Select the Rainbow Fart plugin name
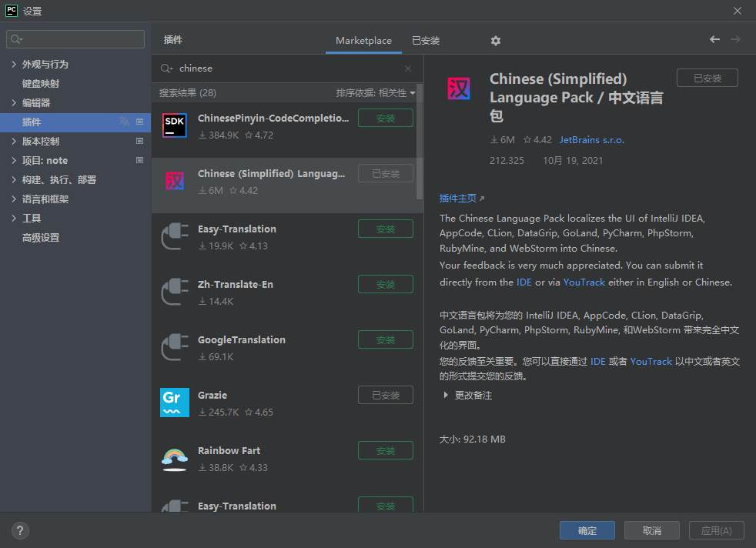 click(229, 451)
